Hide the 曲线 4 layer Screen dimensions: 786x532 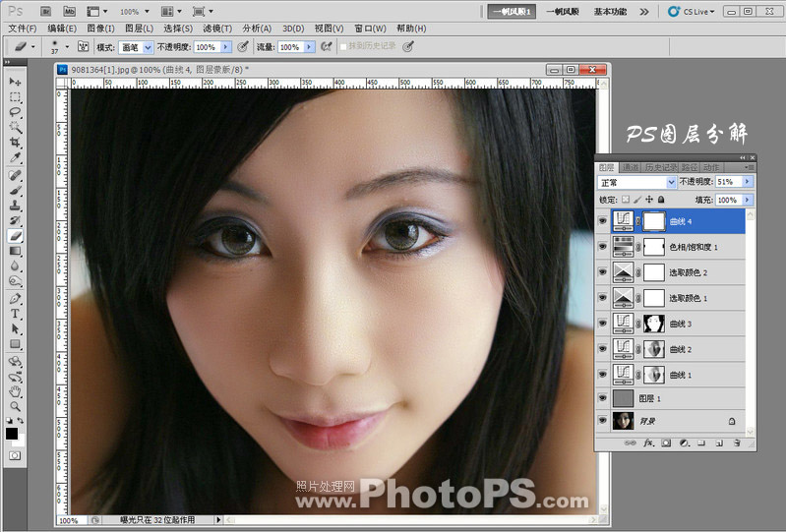tap(602, 221)
